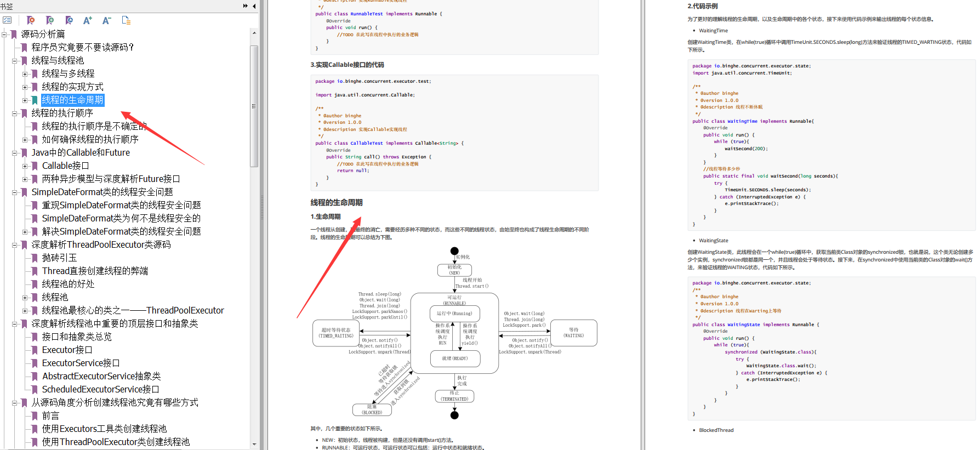Click bullet text BlockedThread on right page
Image resolution: width=980 pixels, height=450 pixels.
tap(716, 430)
